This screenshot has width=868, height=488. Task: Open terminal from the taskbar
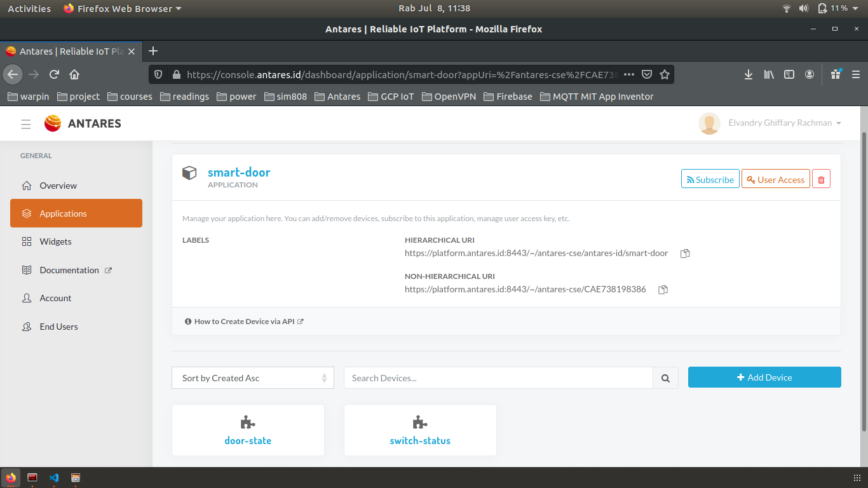[x=32, y=478]
